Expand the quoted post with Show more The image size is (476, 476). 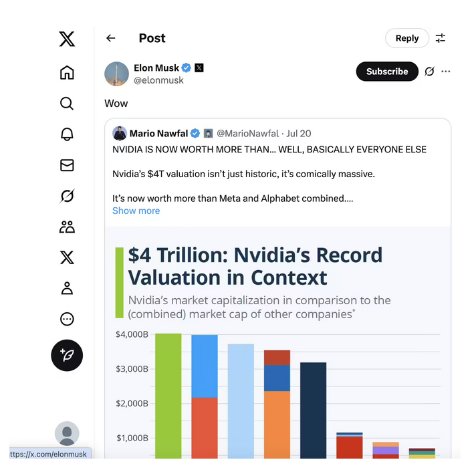136,211
